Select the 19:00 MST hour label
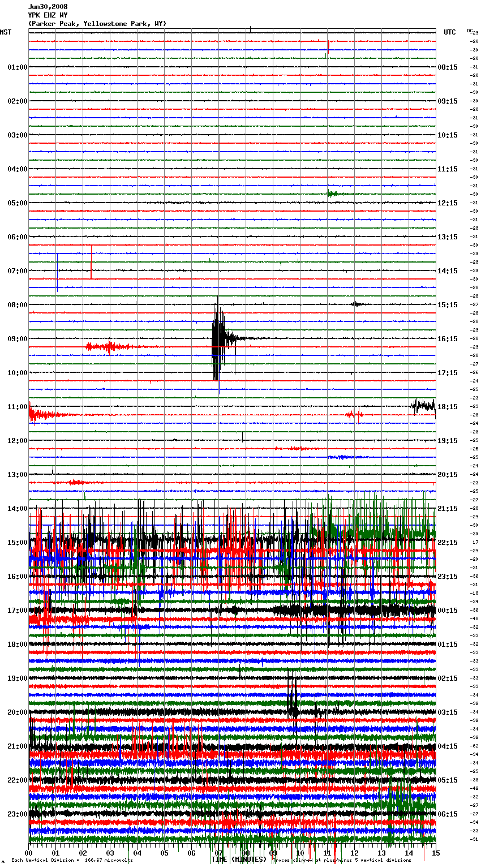This screenshot has height=868, width=481. click(18, 678)
